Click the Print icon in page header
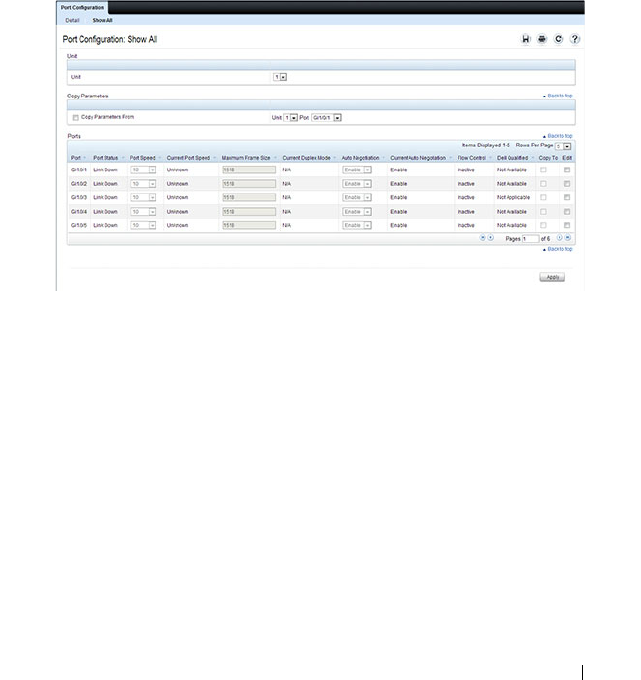The height and width of the screenshot is (680, 641). (542, 39)
